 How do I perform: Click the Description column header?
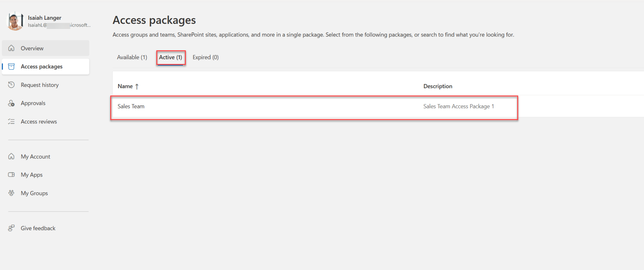[x=438, y=86]
